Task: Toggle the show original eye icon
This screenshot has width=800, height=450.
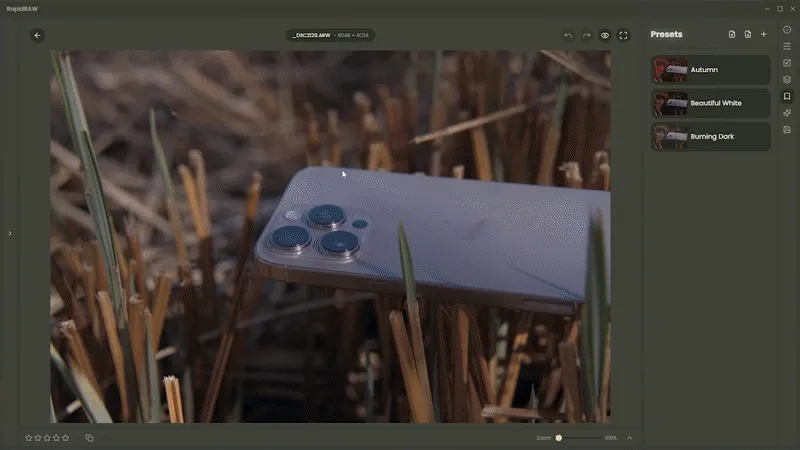Action: click(x=605, y=35)
